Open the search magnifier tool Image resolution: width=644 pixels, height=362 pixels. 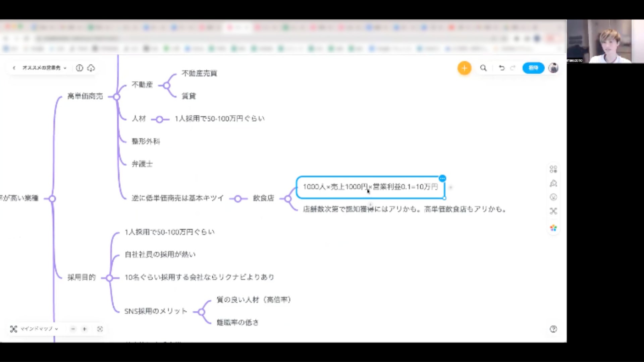point(483,68)
